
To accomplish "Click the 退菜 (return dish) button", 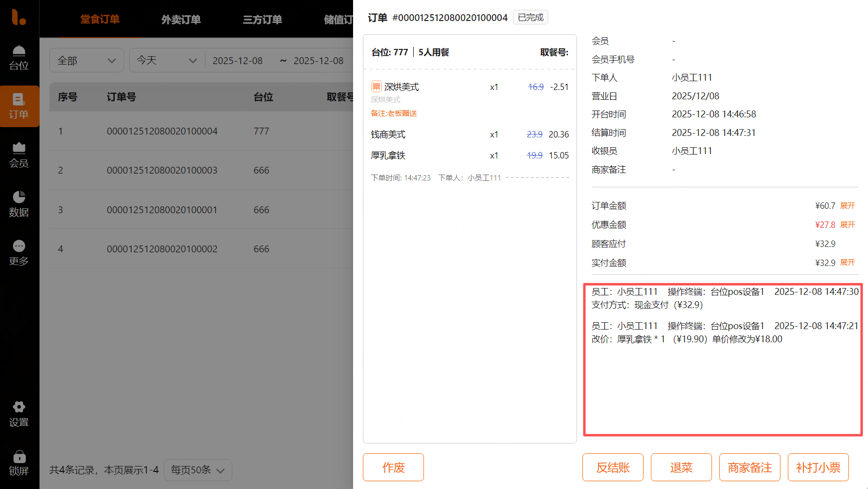I will [x=681, y=467].
